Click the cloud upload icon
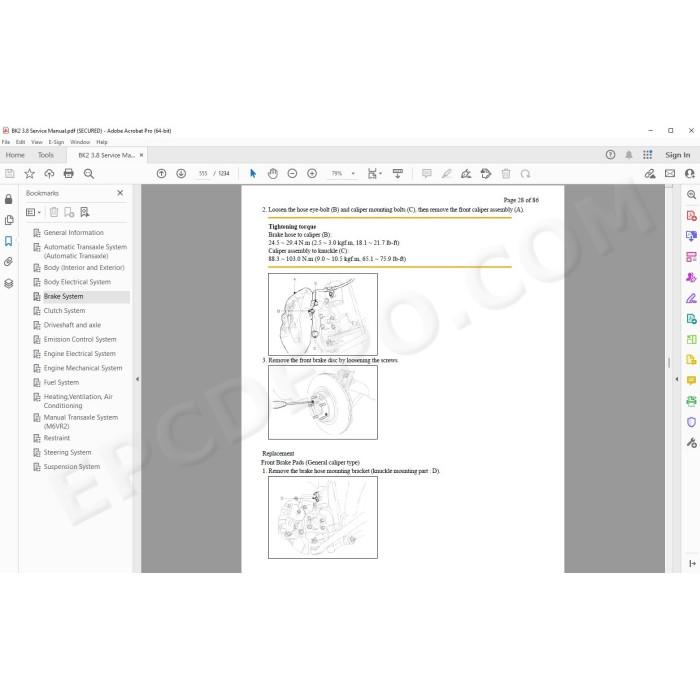Screen dimensions: 700x700 (49, 174)
